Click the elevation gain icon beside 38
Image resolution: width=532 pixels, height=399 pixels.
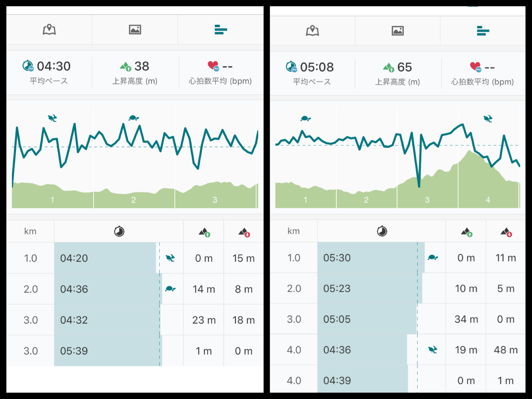(x=126, y=67)
